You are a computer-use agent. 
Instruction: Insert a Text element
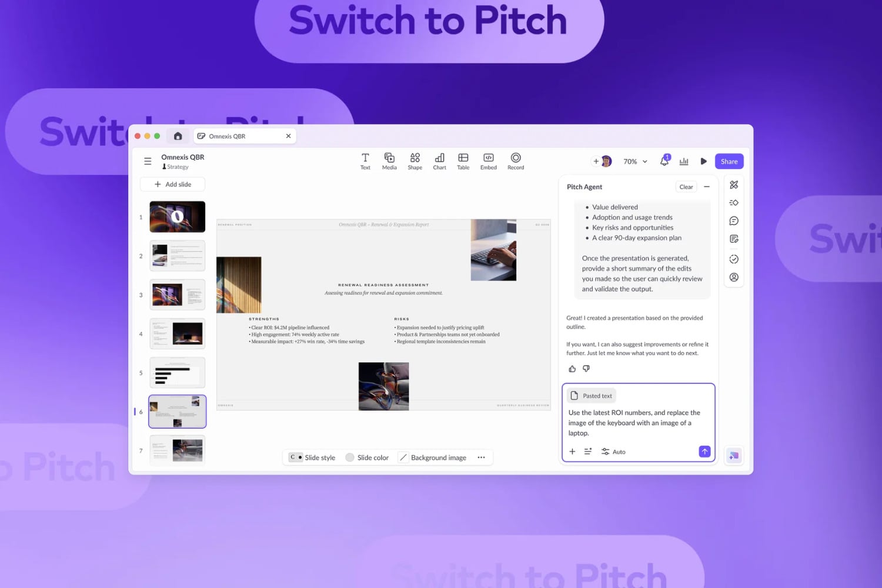[365, 161]
